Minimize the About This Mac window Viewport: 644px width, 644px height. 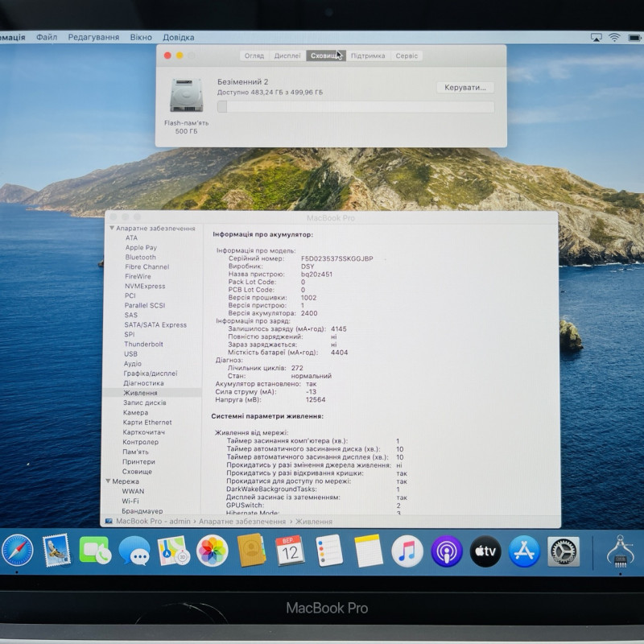coord(180,56)
